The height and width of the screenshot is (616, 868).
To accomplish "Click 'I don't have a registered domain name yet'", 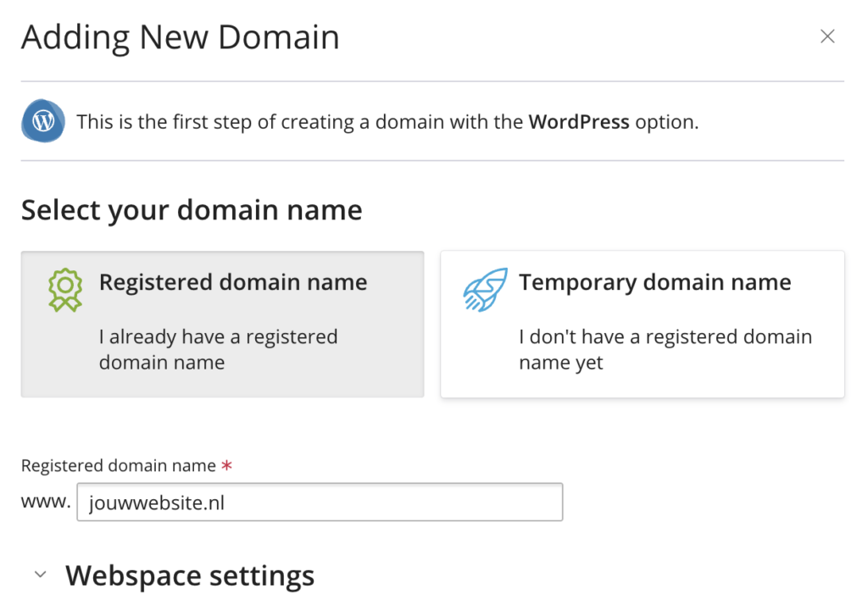I will click(665, 349).
